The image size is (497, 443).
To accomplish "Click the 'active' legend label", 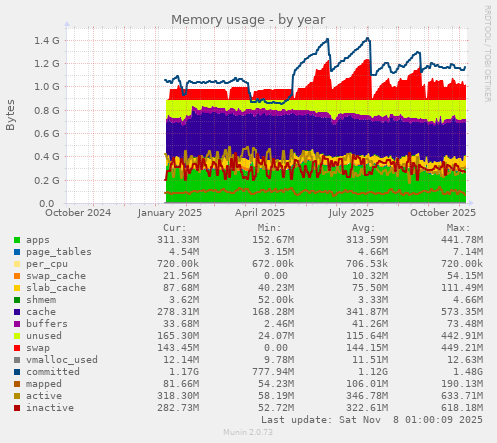I will [x=44, y=396].
